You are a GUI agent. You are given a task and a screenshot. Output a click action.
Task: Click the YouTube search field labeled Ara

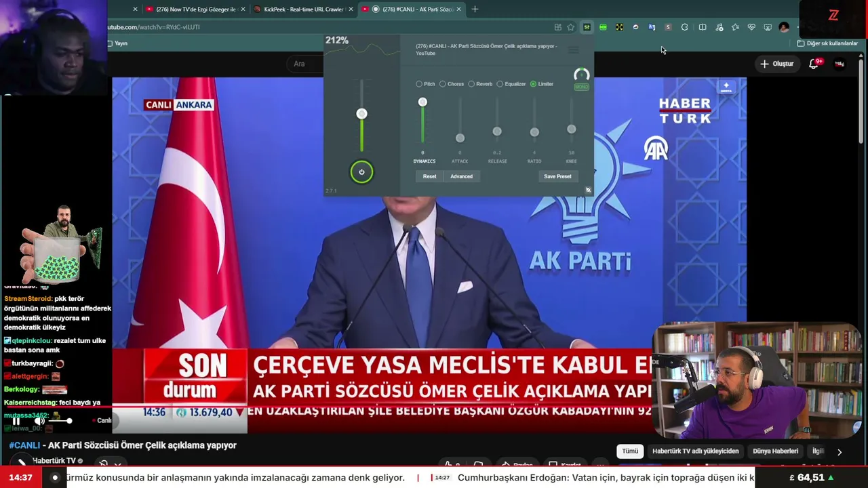pos(307,64)
